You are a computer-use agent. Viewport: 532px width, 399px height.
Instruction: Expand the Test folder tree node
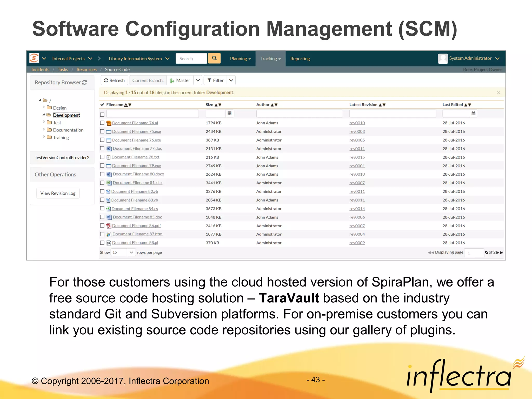[44, 122]
